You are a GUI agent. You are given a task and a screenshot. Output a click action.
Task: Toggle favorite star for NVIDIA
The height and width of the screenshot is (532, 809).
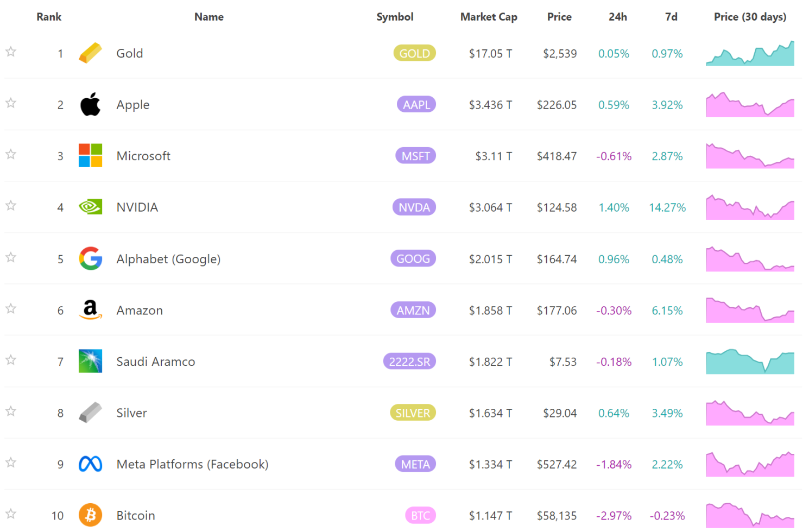pyautogui.click(x=11, y=205)
